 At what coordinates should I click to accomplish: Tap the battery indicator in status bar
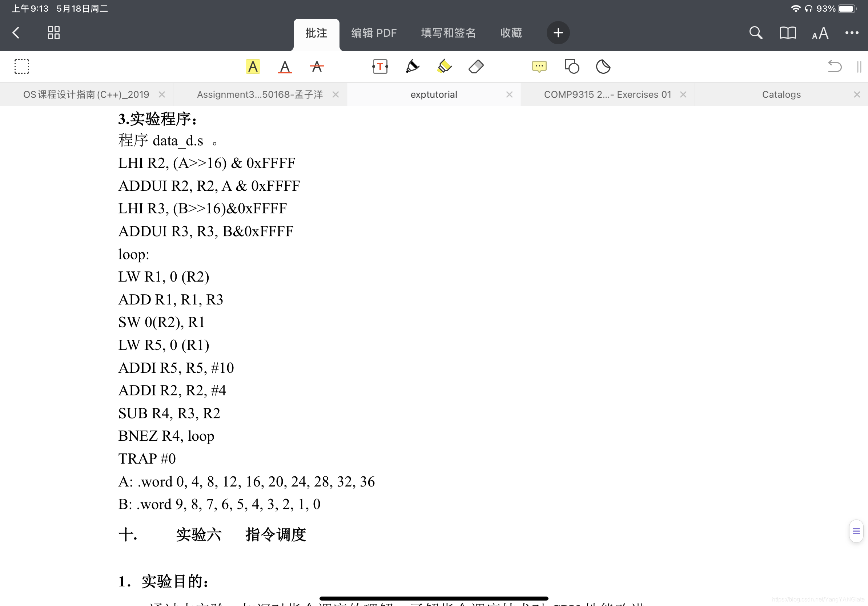point(847,8)
